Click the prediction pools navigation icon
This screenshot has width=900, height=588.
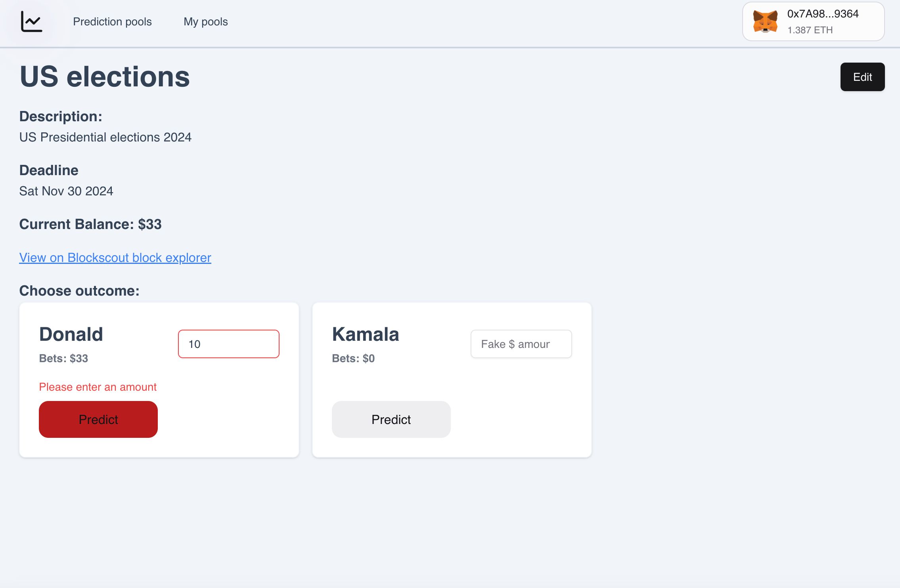pyautogui.click(x=31, y=21)
